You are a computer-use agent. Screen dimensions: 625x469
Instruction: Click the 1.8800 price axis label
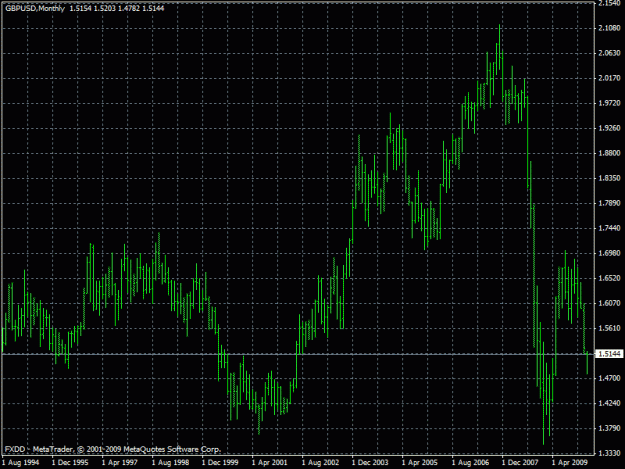pyautogui.click(x=609, y=153)
